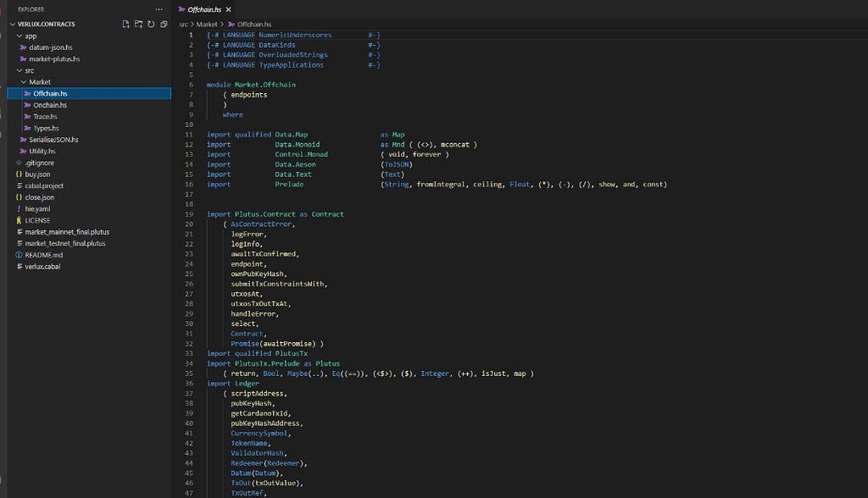Click "CurrencySymbol" in the import list
Image resolution: width=868 pixels, height=498 pixels.
click(259, 434)
